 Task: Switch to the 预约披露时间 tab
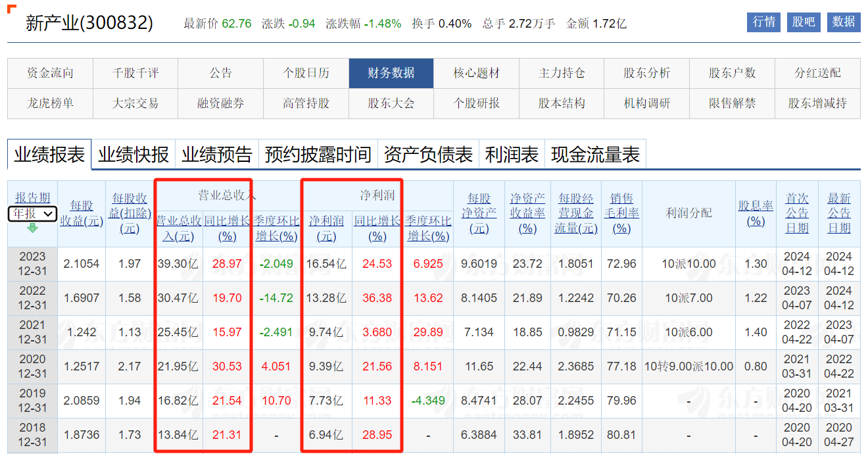318,155
